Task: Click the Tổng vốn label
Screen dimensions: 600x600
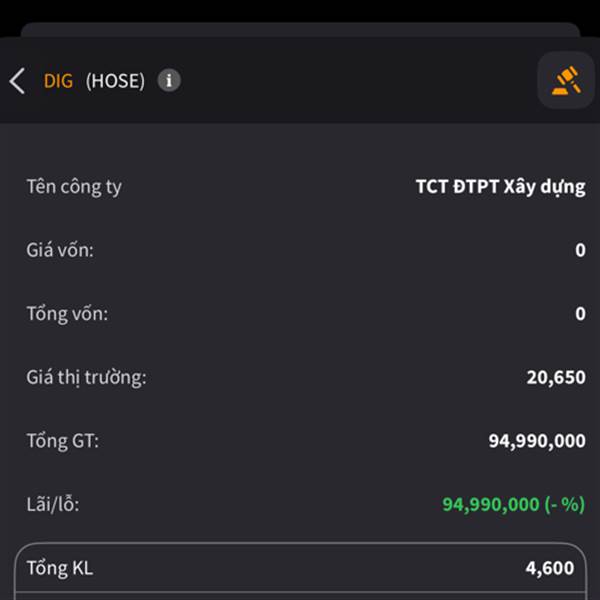Action: coord(67,314)
